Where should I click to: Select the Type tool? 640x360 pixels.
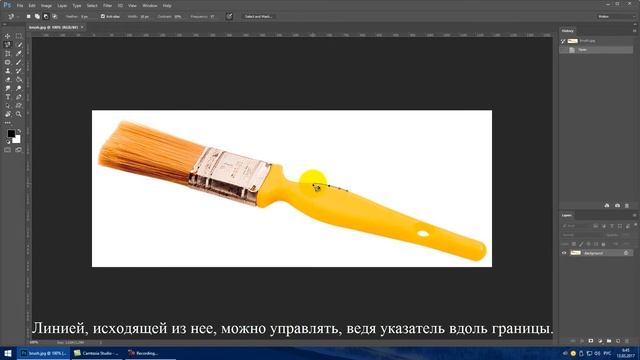pyautogui.click(x=7, y=97)
